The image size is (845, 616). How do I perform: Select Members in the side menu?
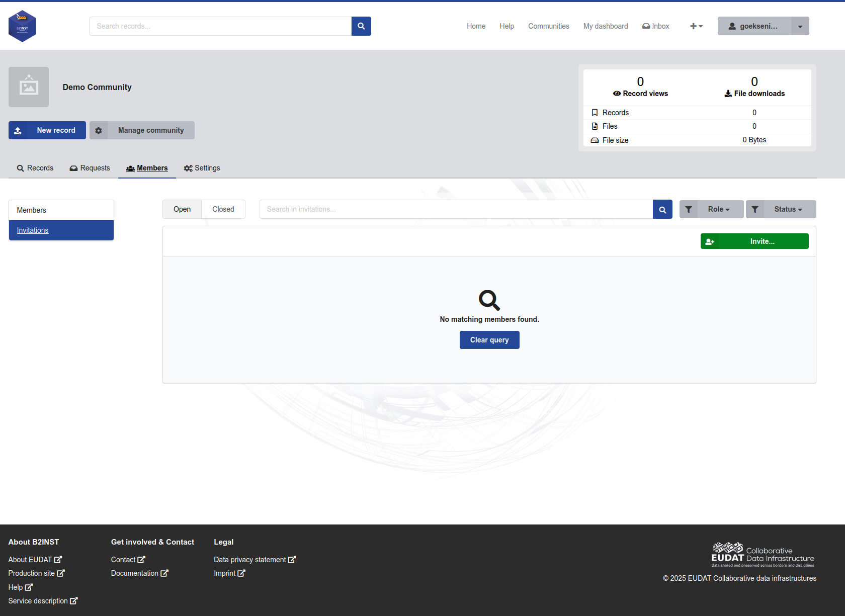61,210
